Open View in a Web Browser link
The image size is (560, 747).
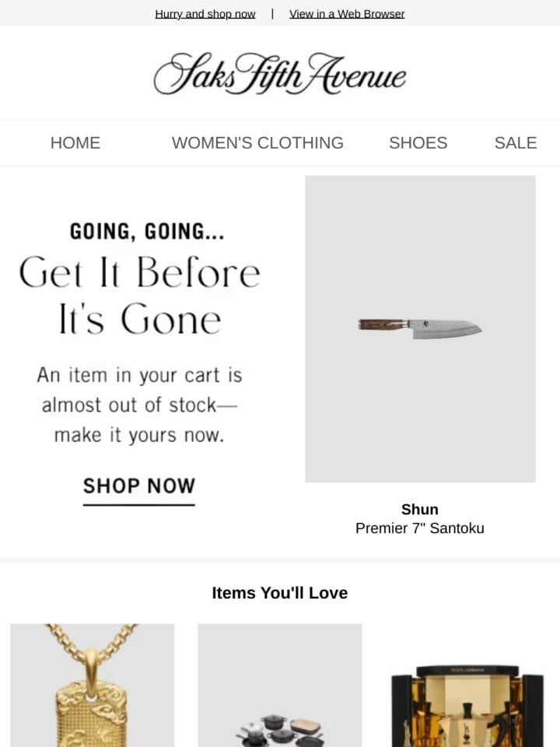click(347, 14)
